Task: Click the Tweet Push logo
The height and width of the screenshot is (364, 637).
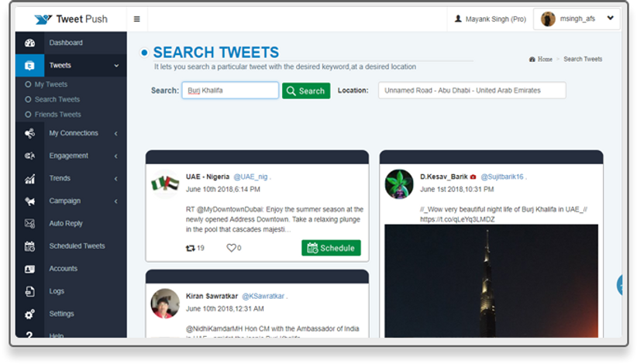Action: [x=71, y=19]
